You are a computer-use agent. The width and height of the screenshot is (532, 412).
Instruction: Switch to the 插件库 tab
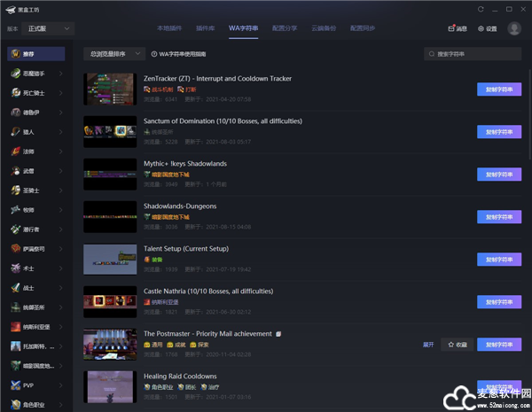click(x=205, y=28)
